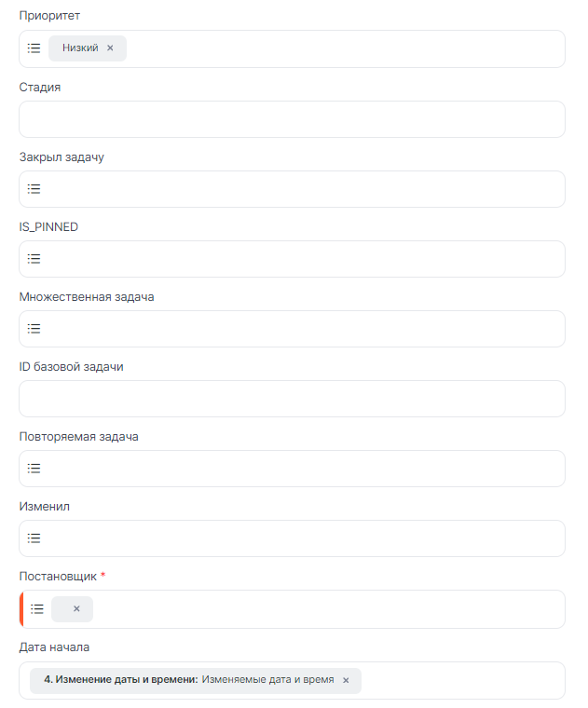
Task: Click the ID базовой задачи input field
Action: 292,399
